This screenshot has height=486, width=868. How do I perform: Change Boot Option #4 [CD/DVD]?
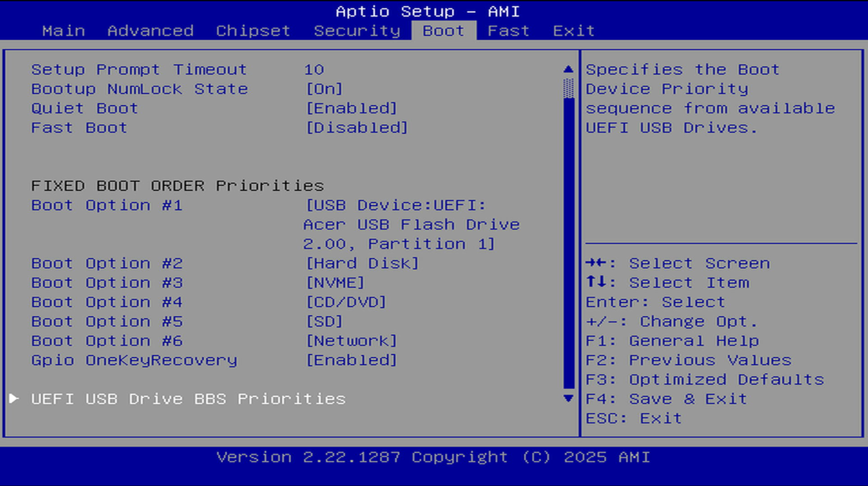pyautogui.click(x=346, y=302)
